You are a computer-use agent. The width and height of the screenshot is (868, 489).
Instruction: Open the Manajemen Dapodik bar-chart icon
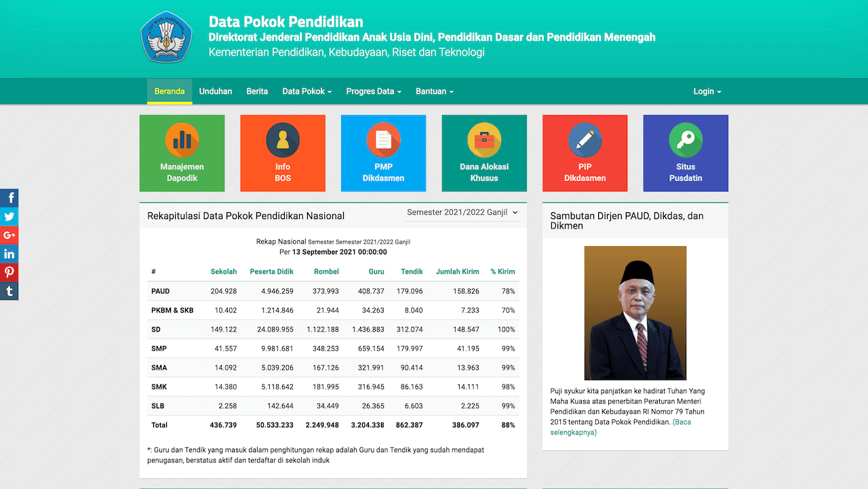coord(182,140)
